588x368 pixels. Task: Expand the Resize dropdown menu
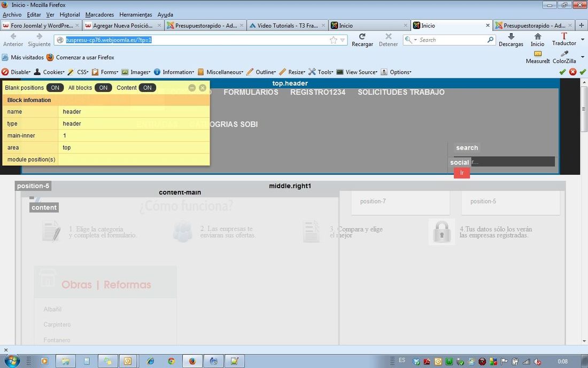coord(292,72)
